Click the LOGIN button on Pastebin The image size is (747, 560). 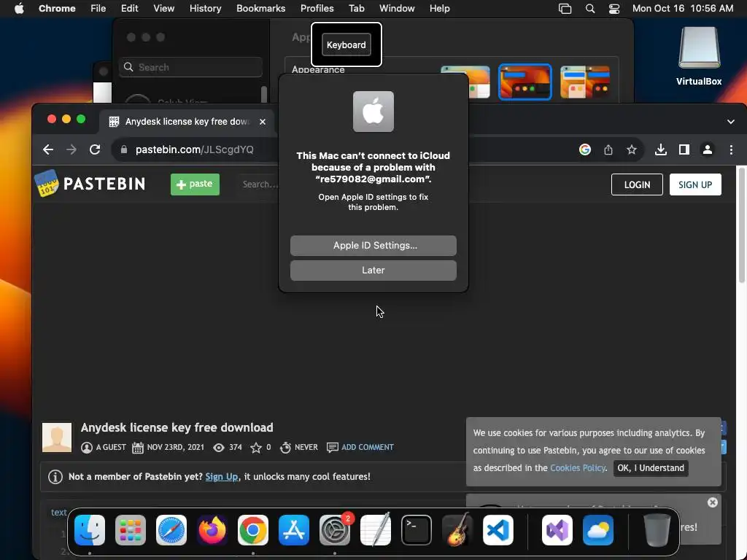coord(637,184)
